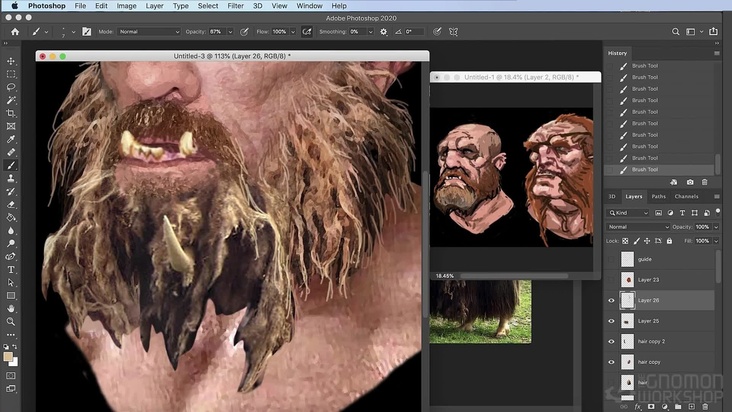The image size is (732, 412).
Task: Select the Lasso tool
Action: (x=11, y=87)
